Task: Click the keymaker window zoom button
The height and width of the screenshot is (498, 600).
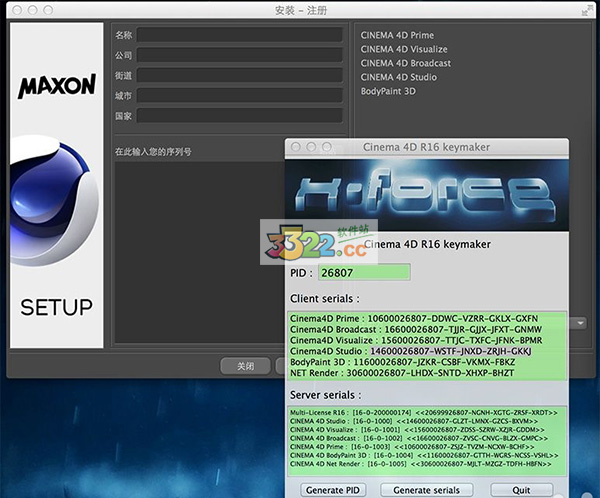Action: click(327, 147)
